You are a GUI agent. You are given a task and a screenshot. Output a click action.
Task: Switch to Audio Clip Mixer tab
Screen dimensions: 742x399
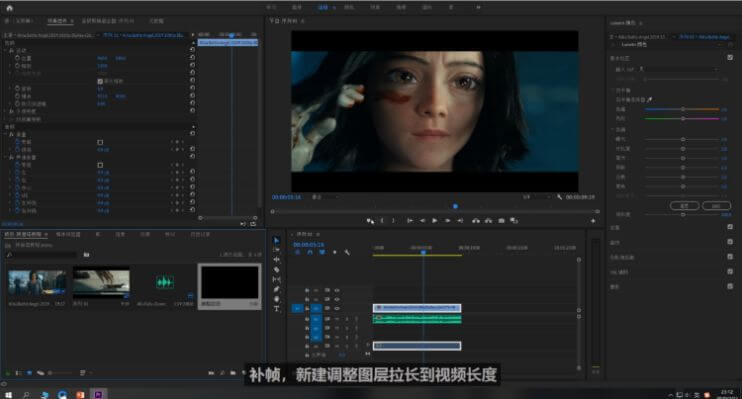(107, 21)
